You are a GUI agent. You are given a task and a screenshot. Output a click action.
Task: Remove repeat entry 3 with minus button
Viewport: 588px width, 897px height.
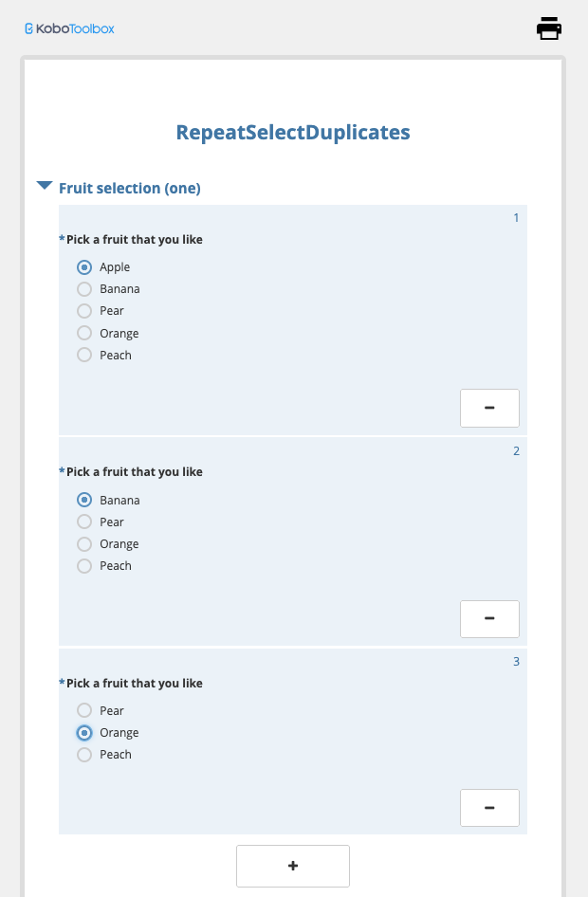pyautogui.click(x=489, y=808)
